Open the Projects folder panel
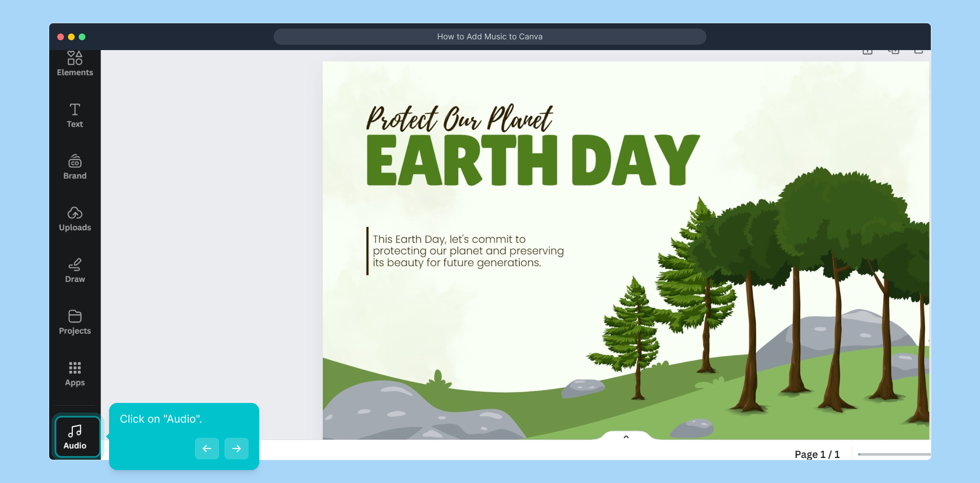The width and height of the screenshot is (980, 483). pos(75,322)
